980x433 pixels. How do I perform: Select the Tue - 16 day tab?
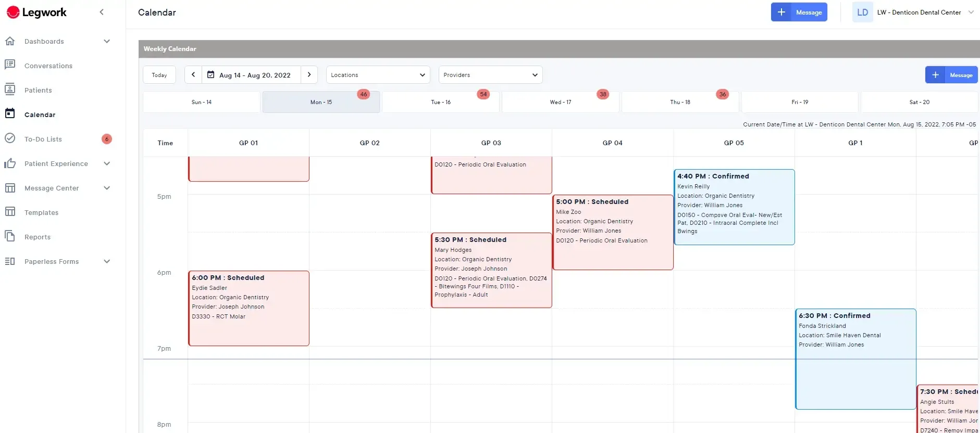(x=441, y=102)
